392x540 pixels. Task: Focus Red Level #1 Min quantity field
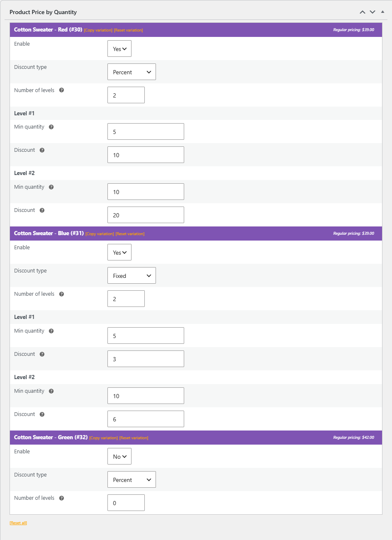point(146,131)
